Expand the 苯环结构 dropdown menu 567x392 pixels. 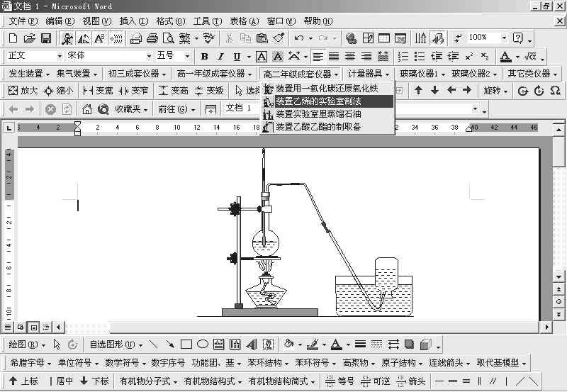pos(268,363)
